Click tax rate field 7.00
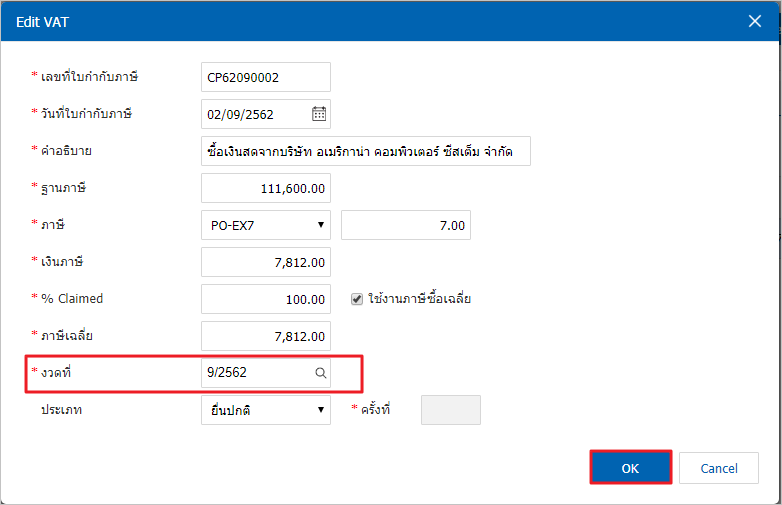This screenshot has width=782, height=505. 406,225
